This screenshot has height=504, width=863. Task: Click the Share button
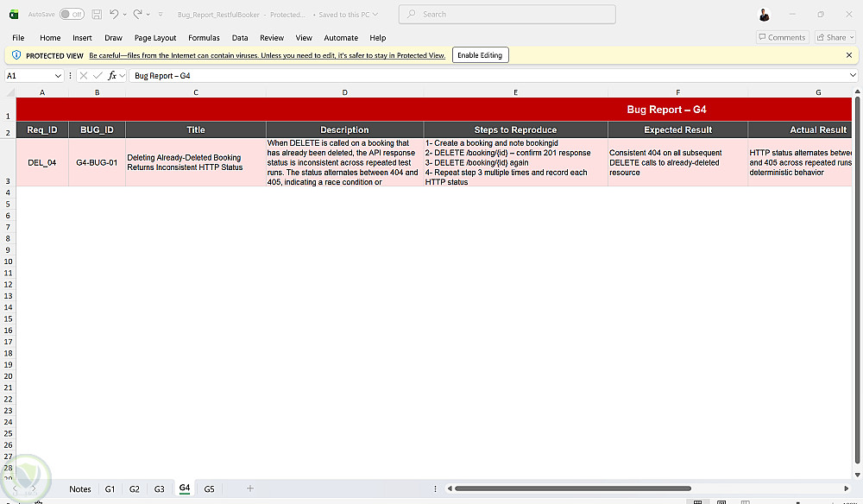835,37
